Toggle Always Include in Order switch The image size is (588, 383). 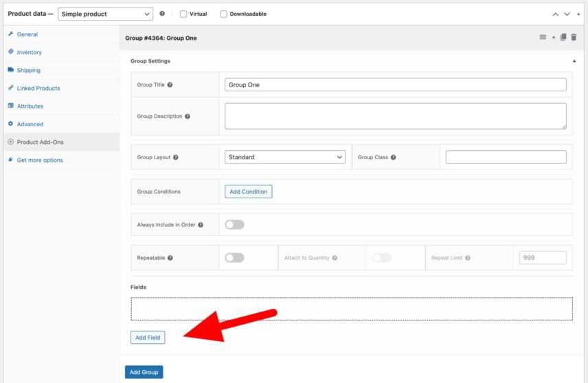click(234, 224)
